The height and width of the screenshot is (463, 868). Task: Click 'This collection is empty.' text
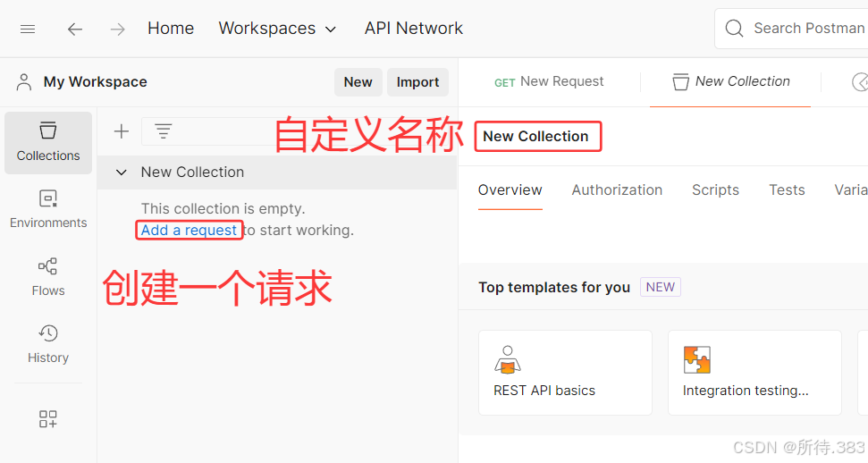pos(223,209)
